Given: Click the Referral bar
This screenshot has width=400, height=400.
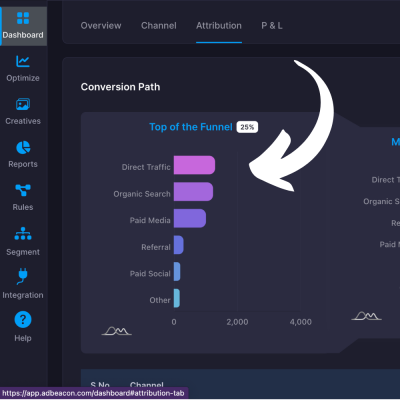Looking at the screenshot, I should tap(179, 245).
